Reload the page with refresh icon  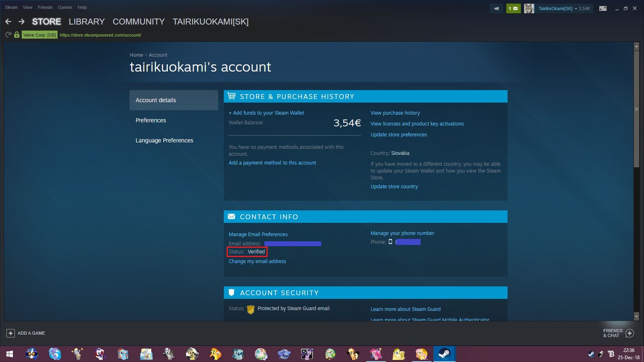(x=8, y=35)
